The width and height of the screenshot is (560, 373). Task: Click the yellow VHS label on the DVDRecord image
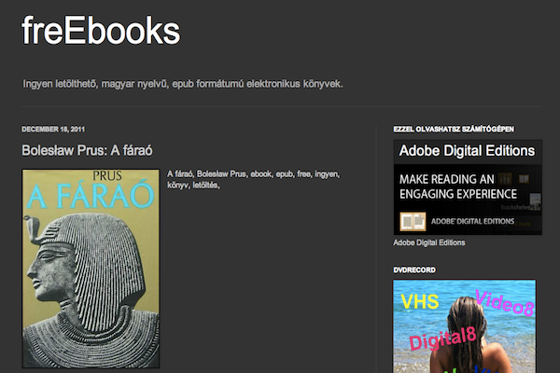pyautogui.click(x=420, y=302)
